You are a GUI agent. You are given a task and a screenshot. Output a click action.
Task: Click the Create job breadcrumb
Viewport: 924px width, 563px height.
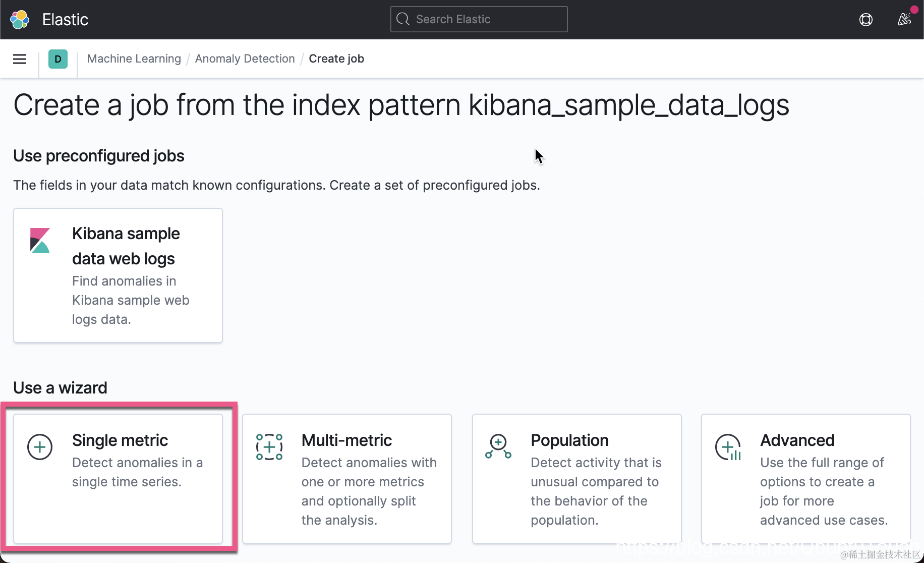point(336,59)
